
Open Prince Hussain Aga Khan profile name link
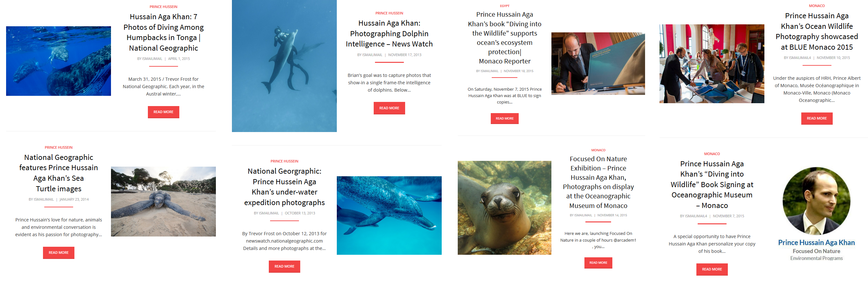tap(816, 243)
